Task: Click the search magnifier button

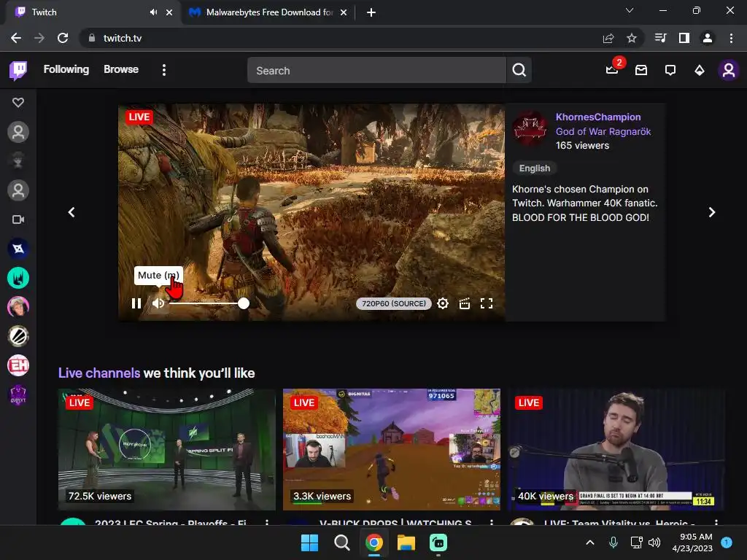Action: coord(519,70)
